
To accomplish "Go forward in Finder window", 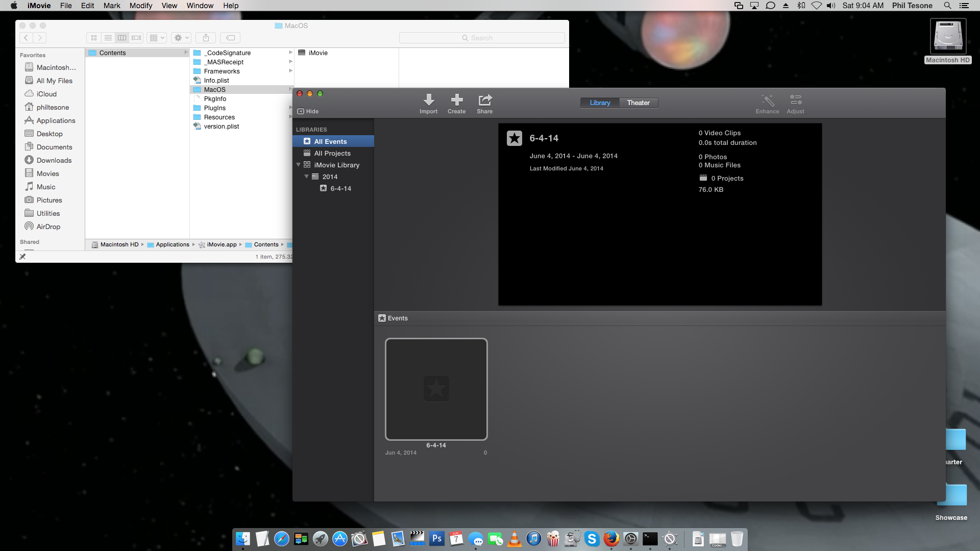I will pos(40,38).
